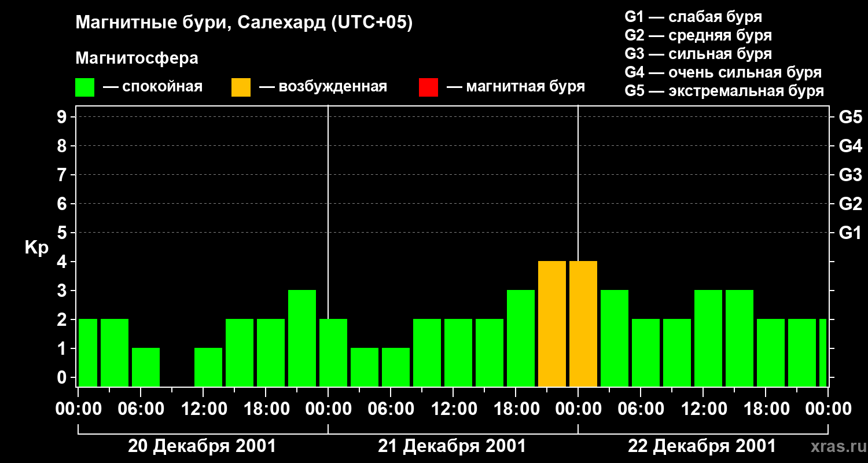Click the '21 Декабря 2001' date label
This screenshot has height=463, width=868.
[x=452, y=446]
